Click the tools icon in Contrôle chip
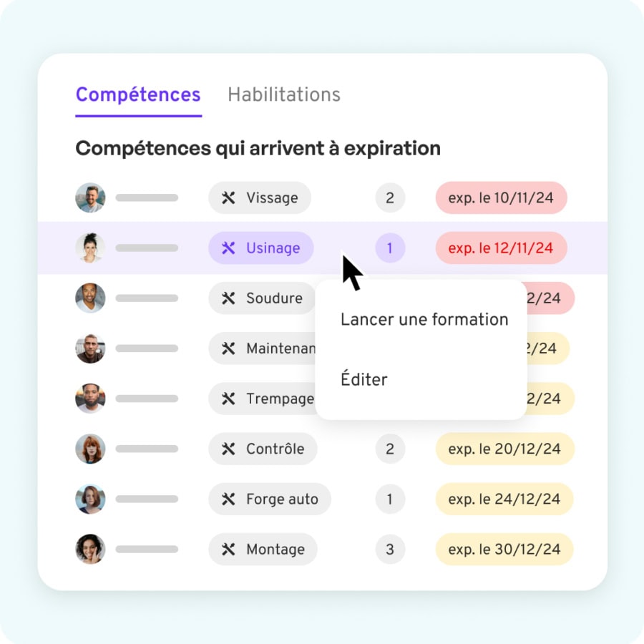 coord(228,449)
